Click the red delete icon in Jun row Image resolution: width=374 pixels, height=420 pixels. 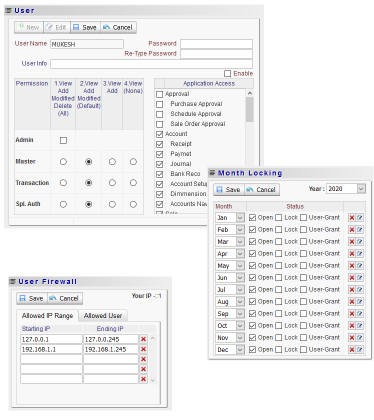352,278
